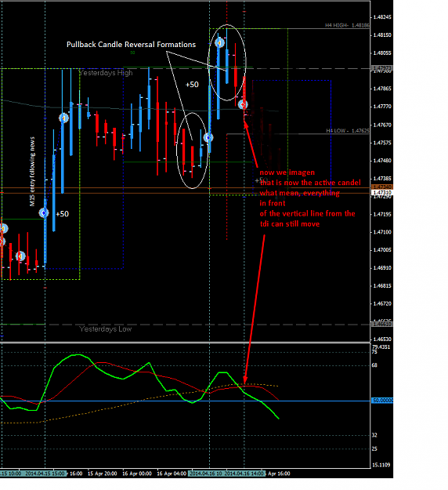Click the 68 level on the indicator scale
This screenshot has width=448, height=490.
pyautogui.click(x=374, y=365)
